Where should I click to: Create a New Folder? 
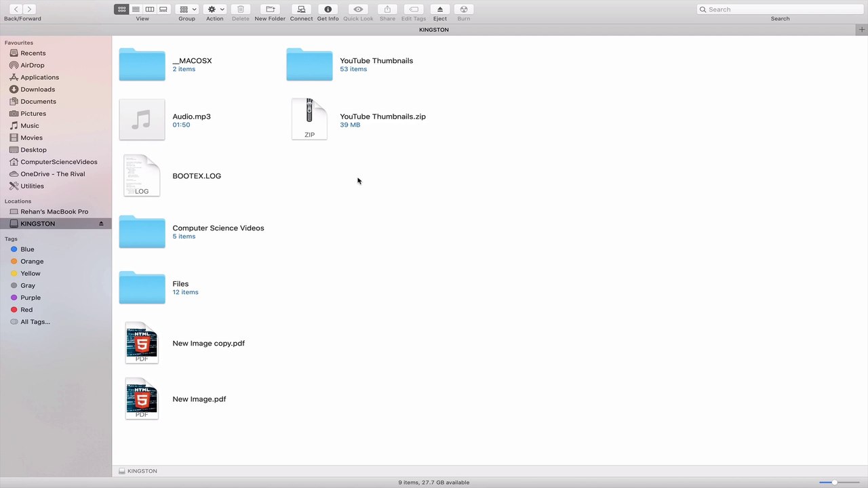pos(270,9)
